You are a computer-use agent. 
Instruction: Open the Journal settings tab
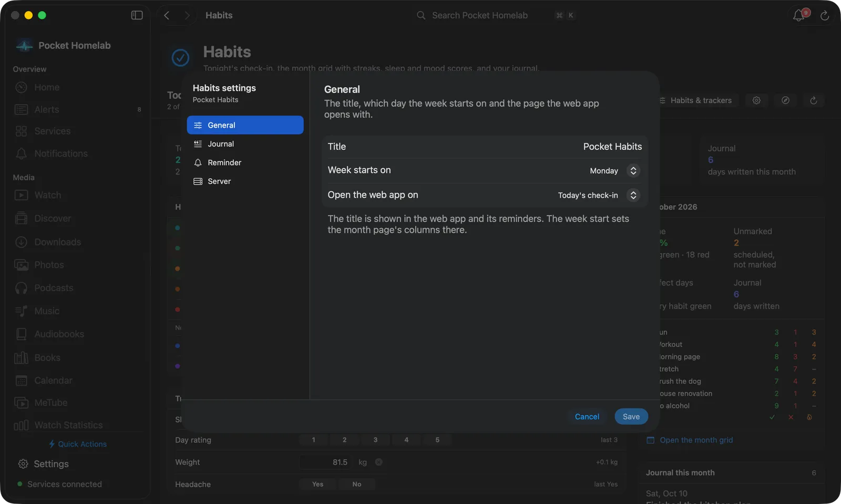[x=245, y=144]
